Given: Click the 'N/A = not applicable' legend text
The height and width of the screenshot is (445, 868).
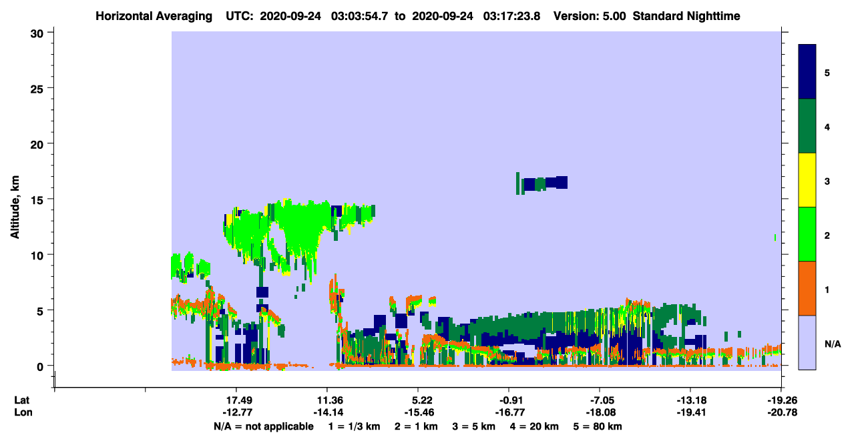Looking at the screenshot, I should 263,426.
